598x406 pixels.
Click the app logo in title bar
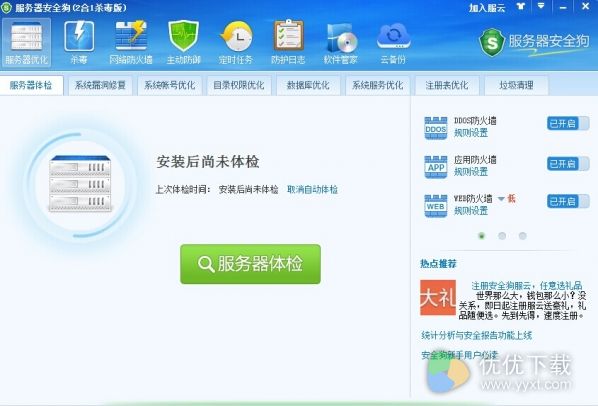pyautogui.click(x=6, y=7)
